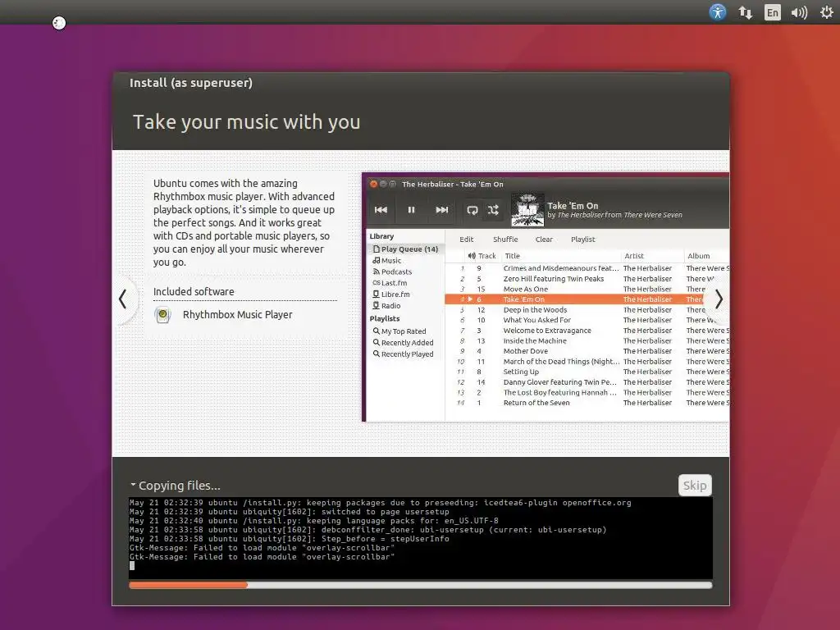840x630 pixels.
Task: Sort by the Title column header
Action: coord(512,256)
